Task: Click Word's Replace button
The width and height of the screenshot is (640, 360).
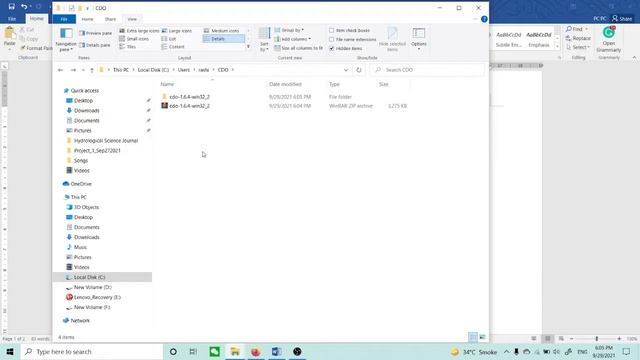Action: (x=578, y=38)
